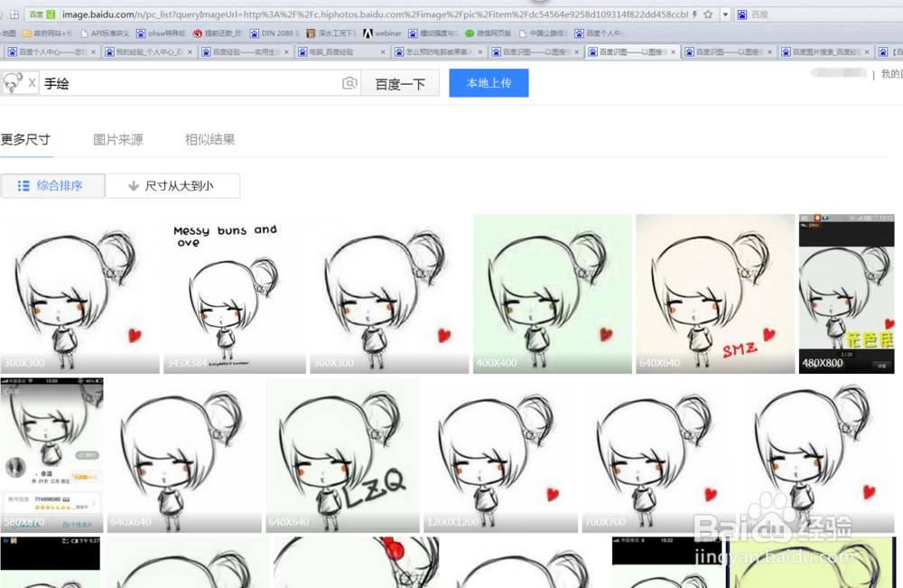The image size is (903, 588).
Task: Click the 百度一下 search button
Action: [400, 84]
